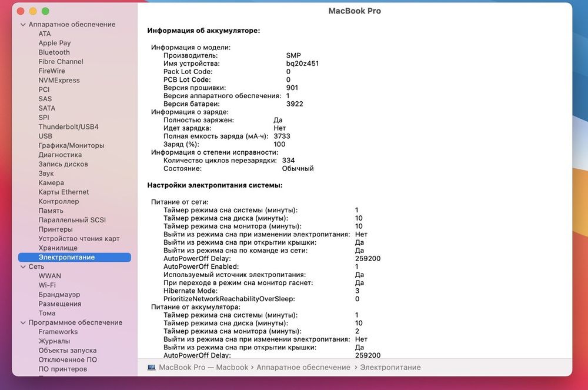Open the Apple Pay item
Viewport: 588px width, 390px height.
(54, 43)
